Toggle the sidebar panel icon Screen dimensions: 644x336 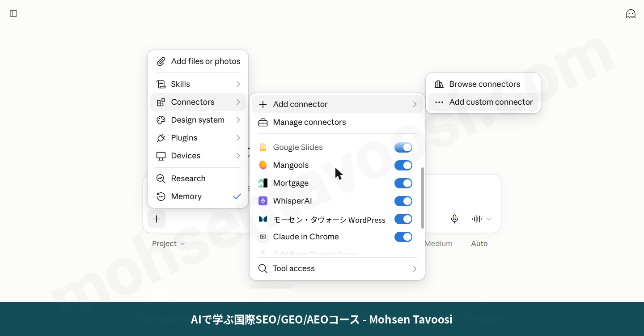13,13
